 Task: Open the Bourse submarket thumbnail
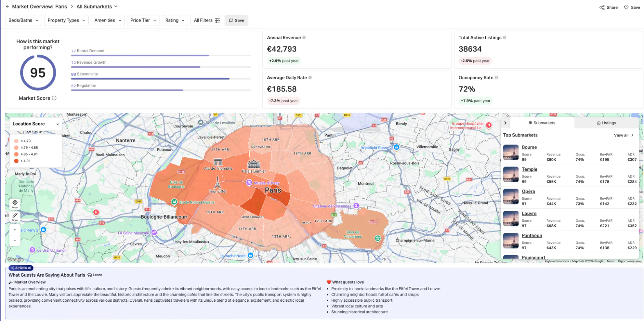tap(511, 153)
